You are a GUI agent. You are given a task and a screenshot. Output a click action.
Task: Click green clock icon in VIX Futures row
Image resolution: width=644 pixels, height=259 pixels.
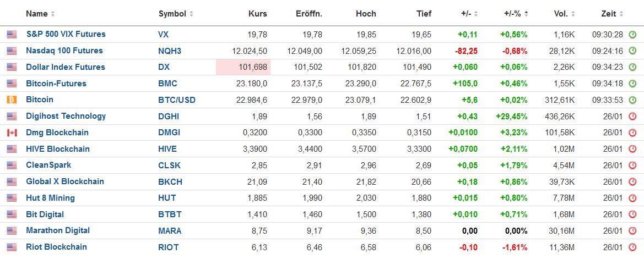pyautogui.click(x=632, y=34)
